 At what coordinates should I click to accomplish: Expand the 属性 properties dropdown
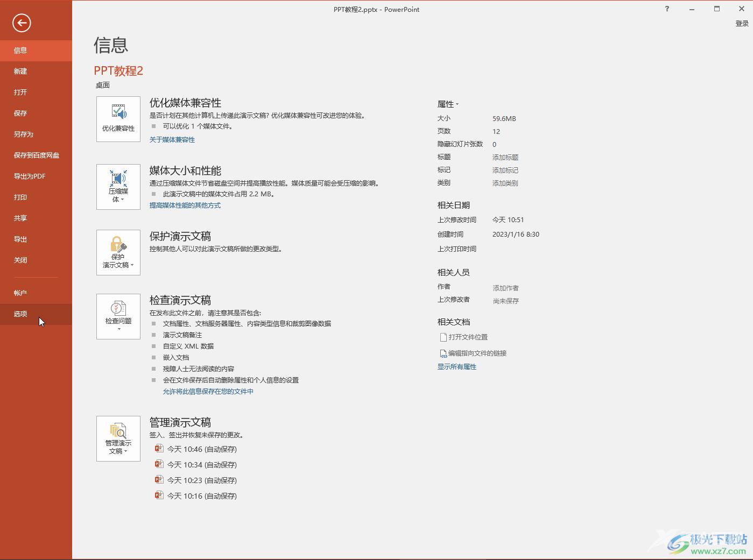pos(448,104)
